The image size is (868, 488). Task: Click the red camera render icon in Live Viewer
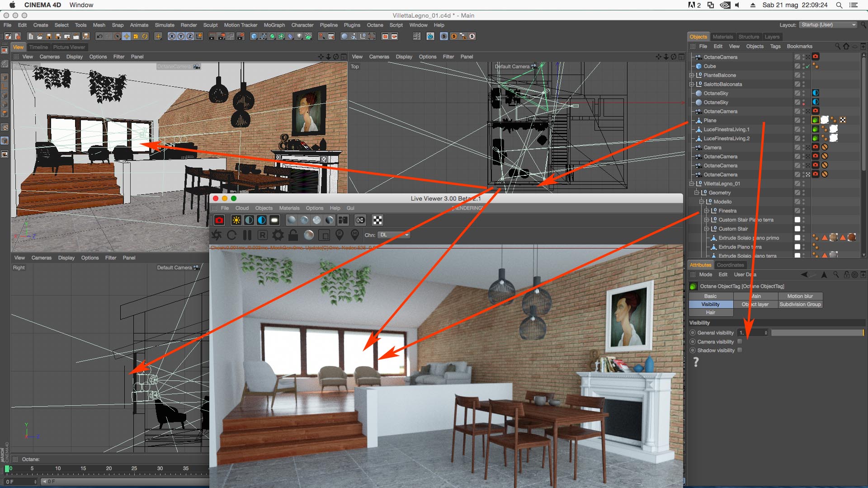[219, 220]
